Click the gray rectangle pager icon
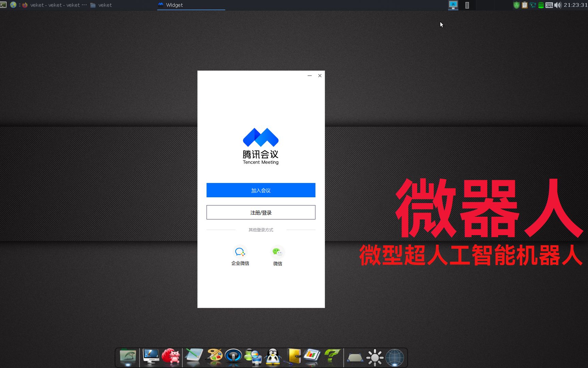Screen dimensions: 588x368 pos(467,5)
